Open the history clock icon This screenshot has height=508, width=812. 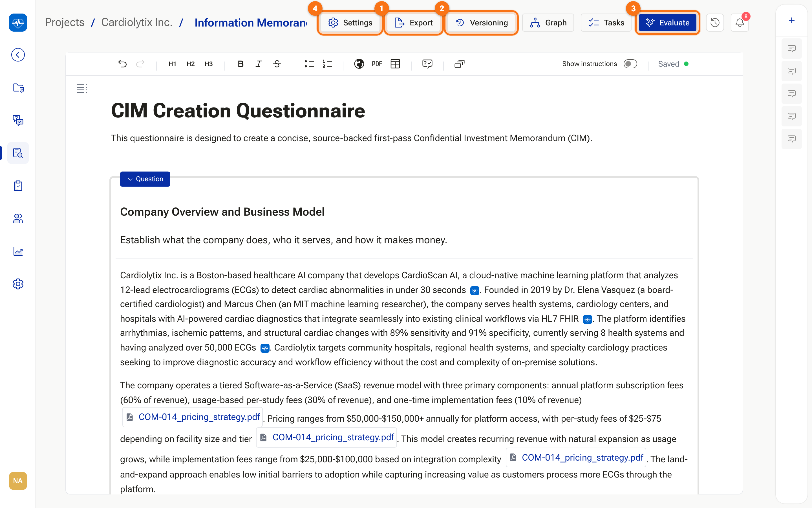pos(715,23)
